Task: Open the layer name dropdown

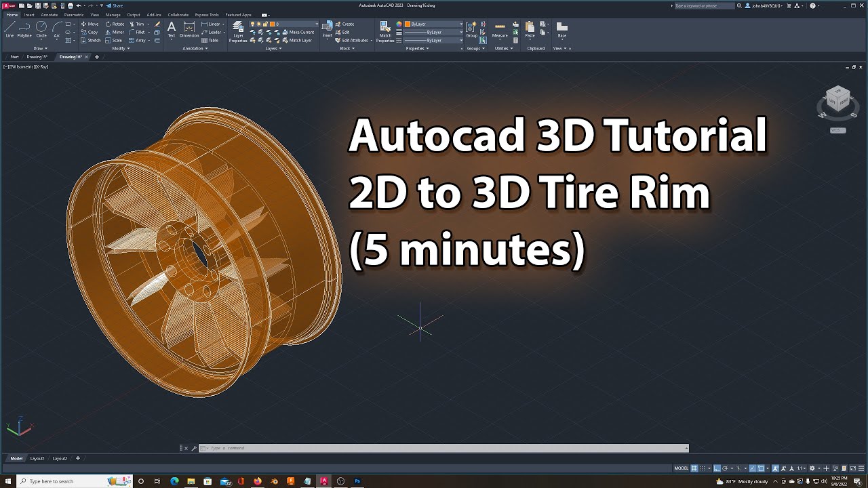Action: 283,24
